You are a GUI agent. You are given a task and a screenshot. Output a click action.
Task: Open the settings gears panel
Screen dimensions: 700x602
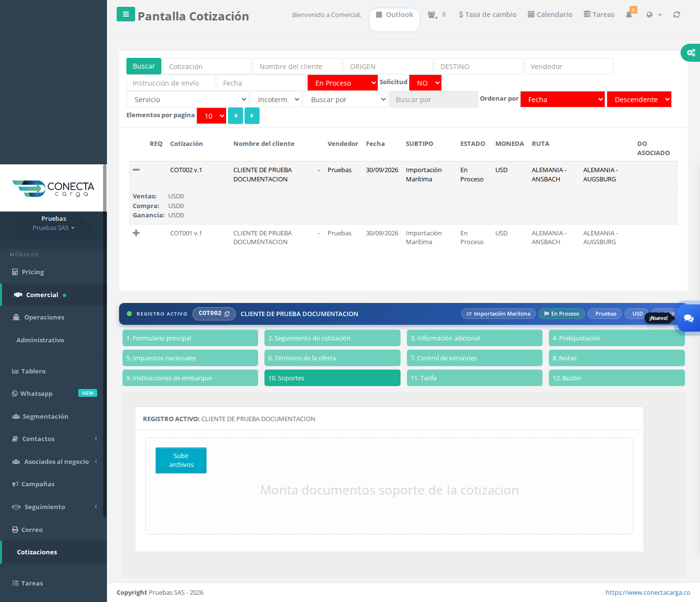(x=691, y=53)
